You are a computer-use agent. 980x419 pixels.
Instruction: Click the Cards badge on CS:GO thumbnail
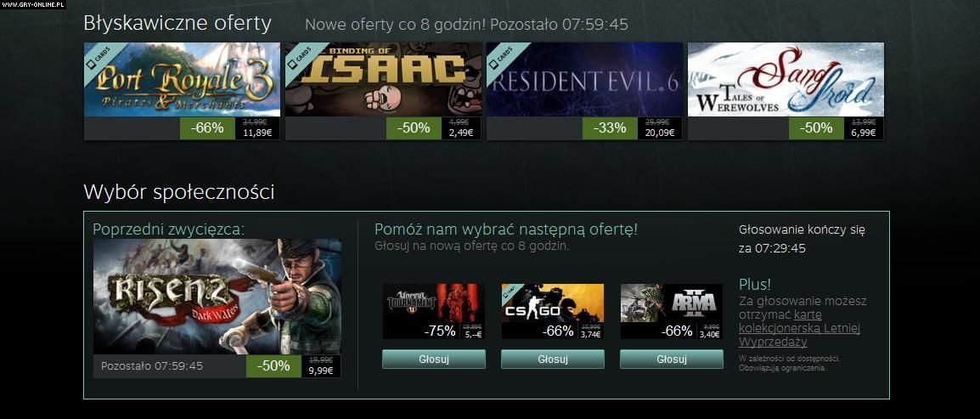coord(511,293)
